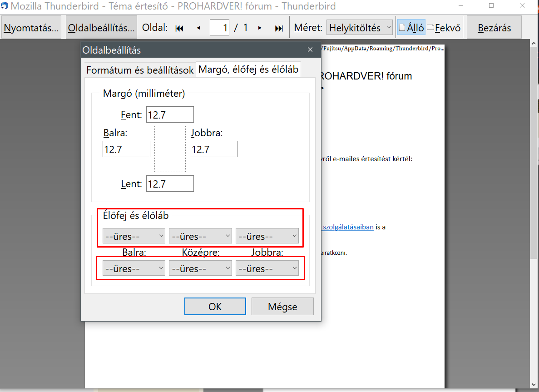Click the margin page preview box
Screen dimensions: 539x392
click(x=170, y=149)
